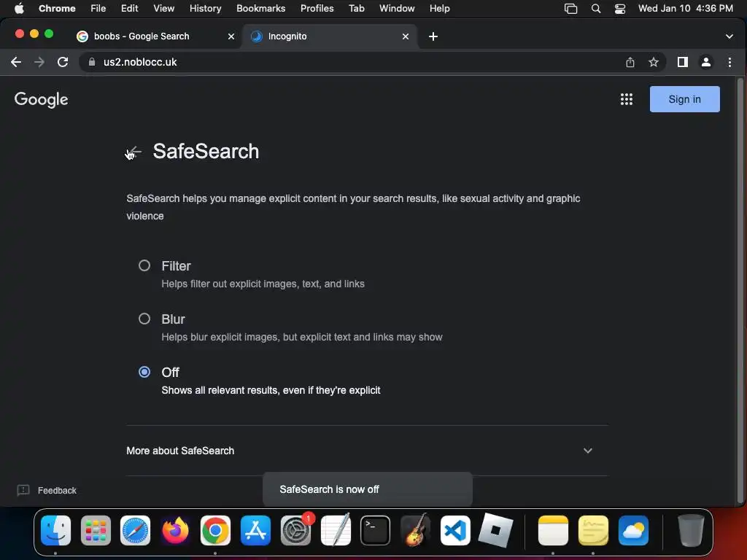Share this page from address bar

630,62
